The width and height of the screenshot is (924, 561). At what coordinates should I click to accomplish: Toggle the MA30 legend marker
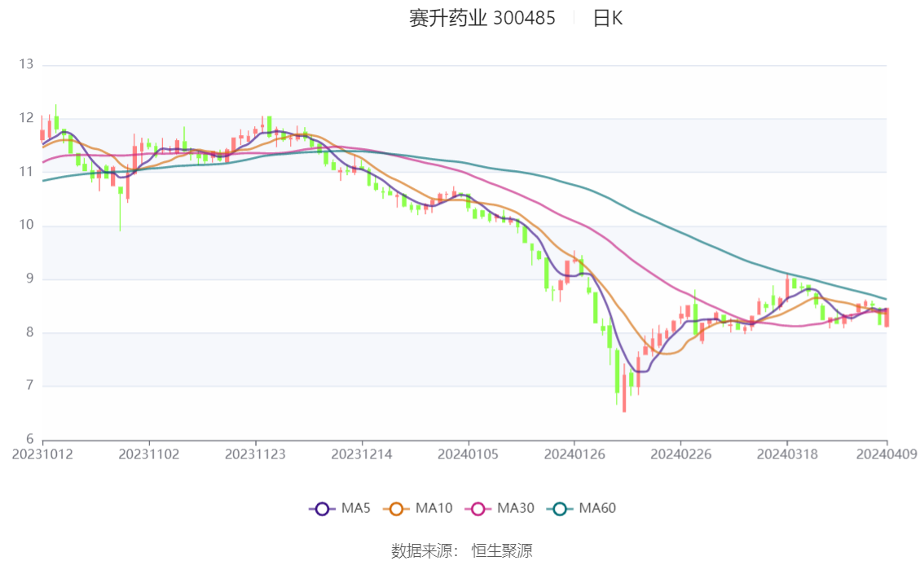pyautogui.click(x=478, y=509)
